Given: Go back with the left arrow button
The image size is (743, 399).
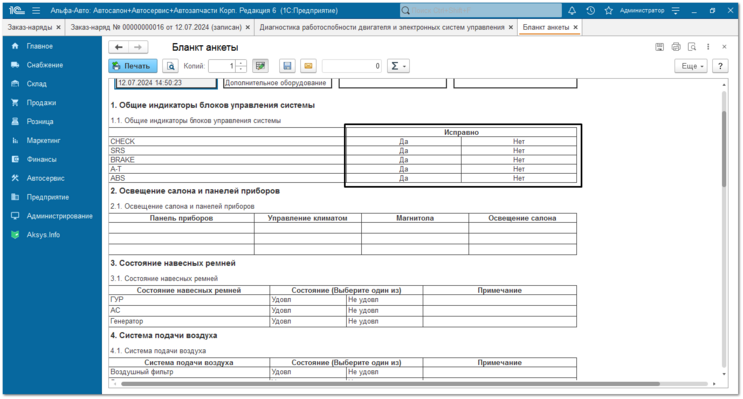Looking at the screenshot, I should [119, 47].
